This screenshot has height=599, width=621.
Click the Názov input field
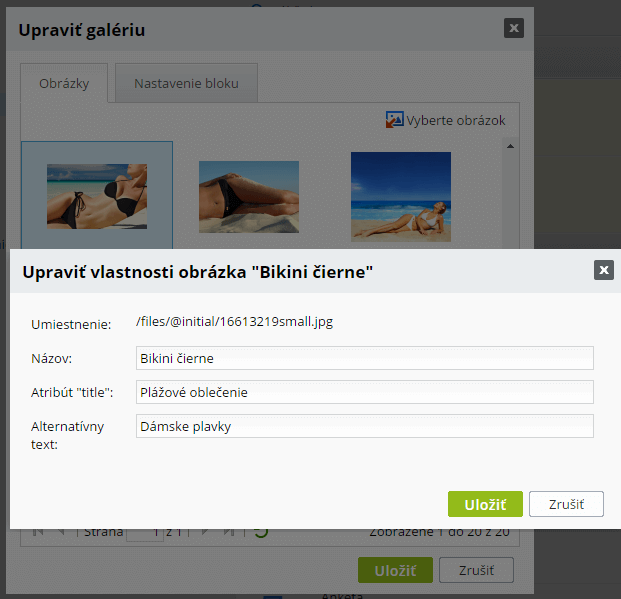[x=364, y=358]
